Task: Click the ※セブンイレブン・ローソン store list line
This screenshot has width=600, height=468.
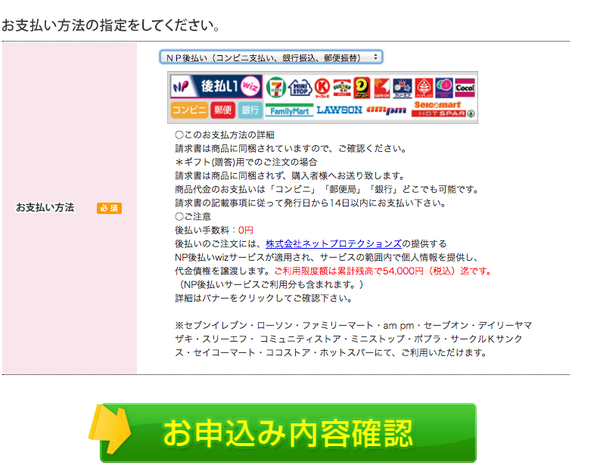Action: 353,339
